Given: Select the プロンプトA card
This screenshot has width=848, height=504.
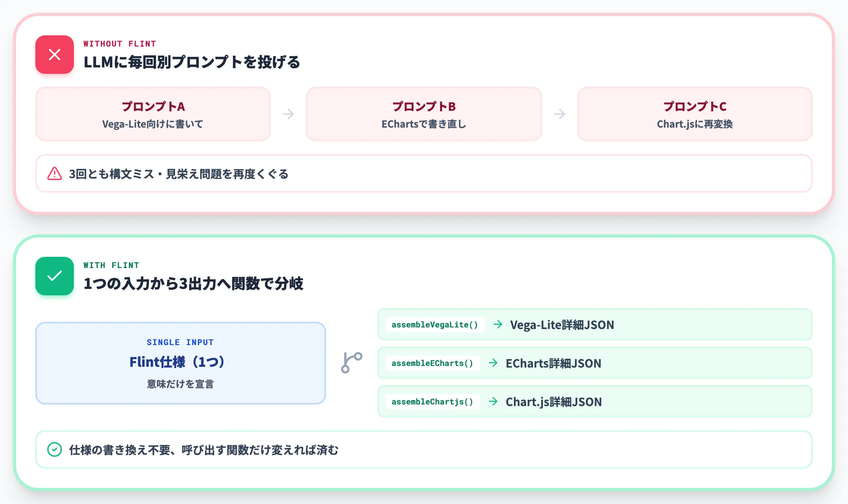Looking at the screenshot, I should click(x=153, y=114).
